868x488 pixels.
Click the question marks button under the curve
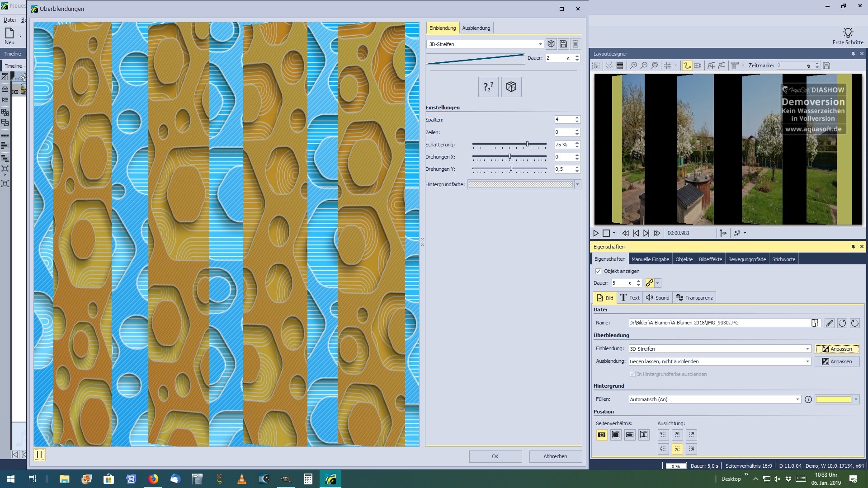[x=488, y=87]
